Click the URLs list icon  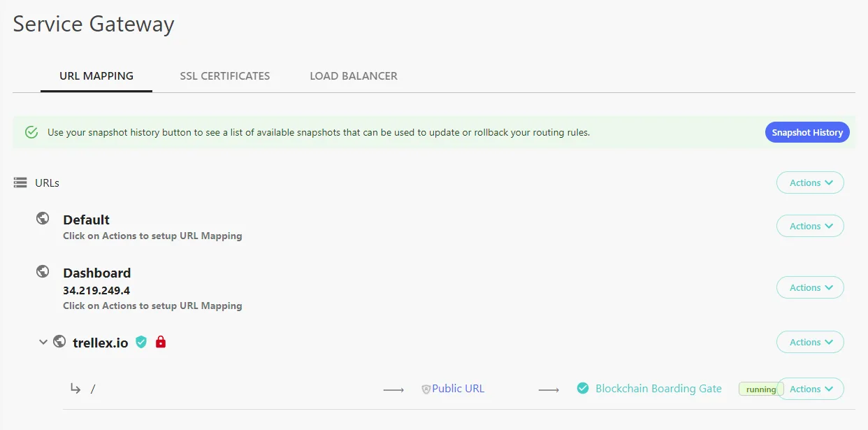[x=20, y=182]
